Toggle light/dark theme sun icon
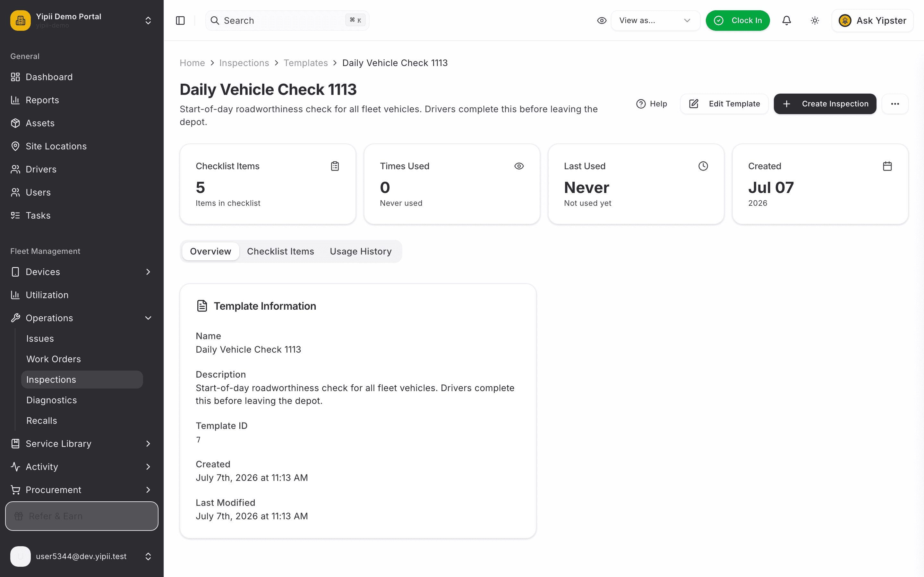The height and width of the screenshot is (577, 924). click(815, 21)
